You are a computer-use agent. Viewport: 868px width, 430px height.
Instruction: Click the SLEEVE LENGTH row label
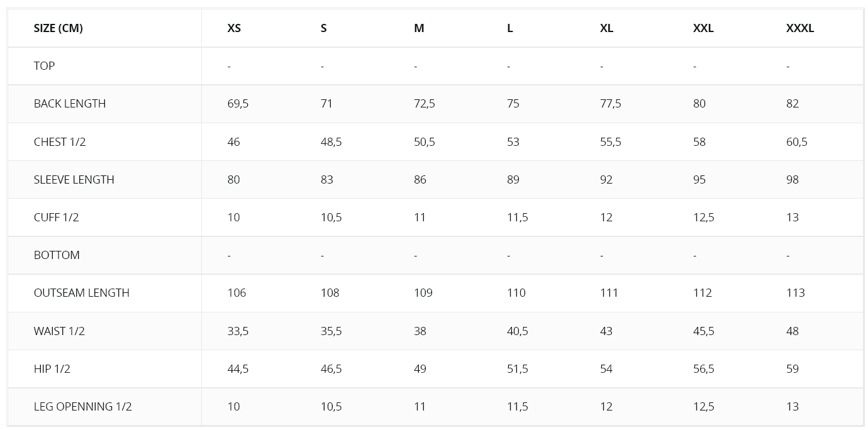click(x=74, y=180)
